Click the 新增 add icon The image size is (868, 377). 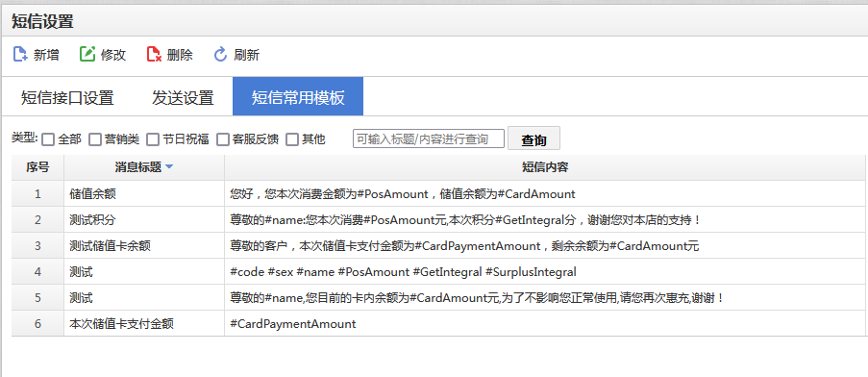(x=20, y=54)
